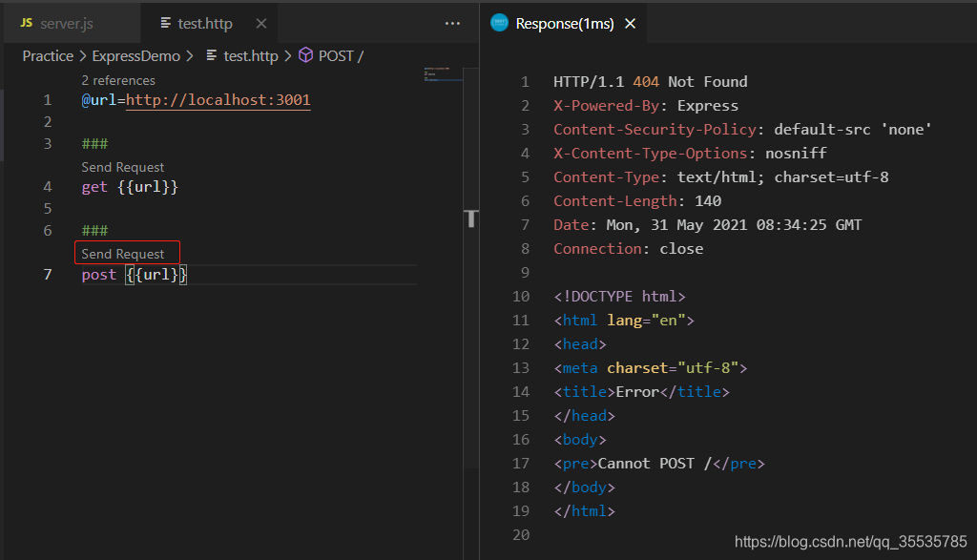Close the test.http tab
Screen dimensions: 977x560
point(261,22)
